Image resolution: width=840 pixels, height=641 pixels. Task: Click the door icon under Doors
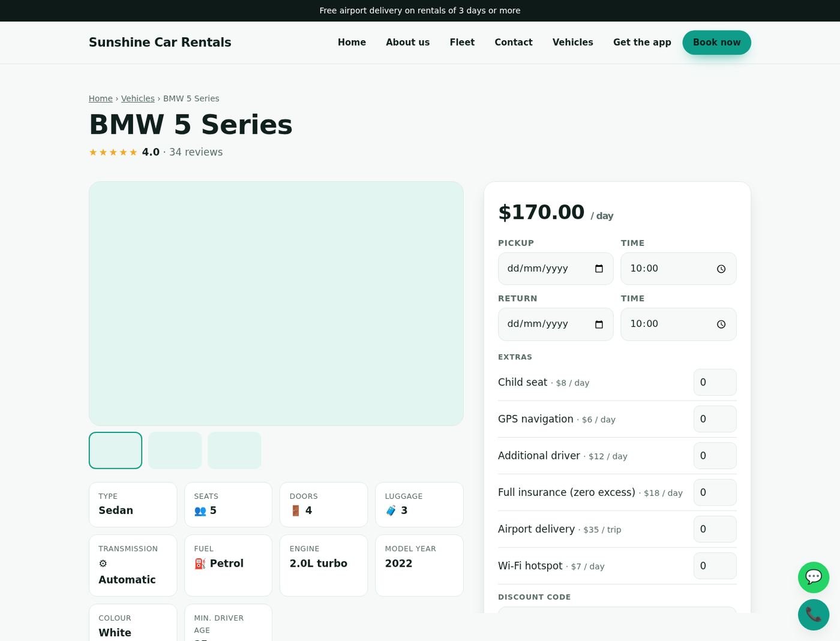pos(295,511)
